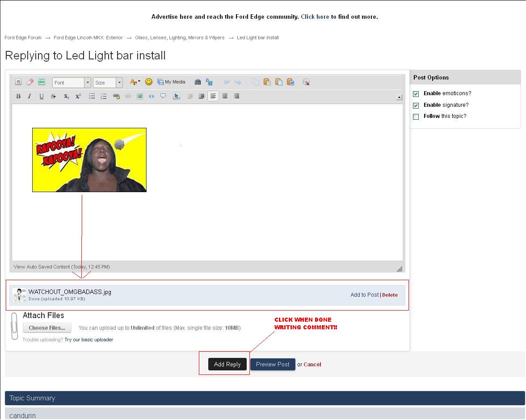The height and width of the screenshot is (420, 526).
Task: Click the Replace icon
Action: pyautogui.click(x=209, y=82)
